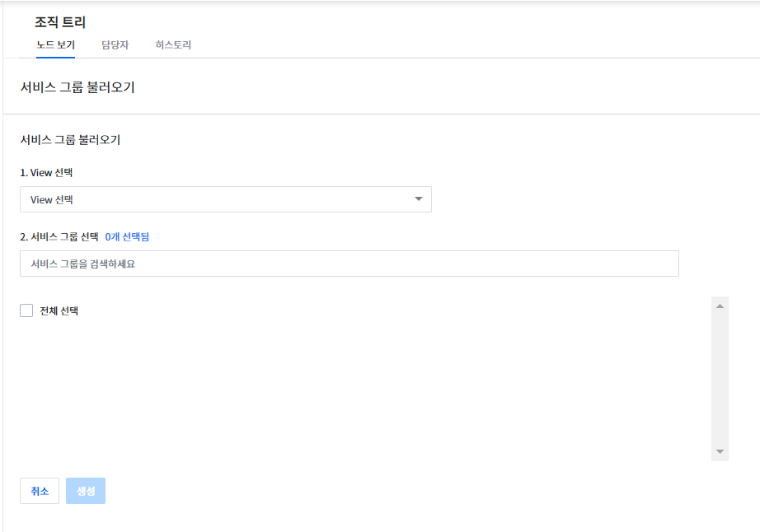Image resolution: width=760 pixels, height=532 pixels.
Task: Click the large 서비스 그룹 불러오기 header
Action: [x=77, y=86]
